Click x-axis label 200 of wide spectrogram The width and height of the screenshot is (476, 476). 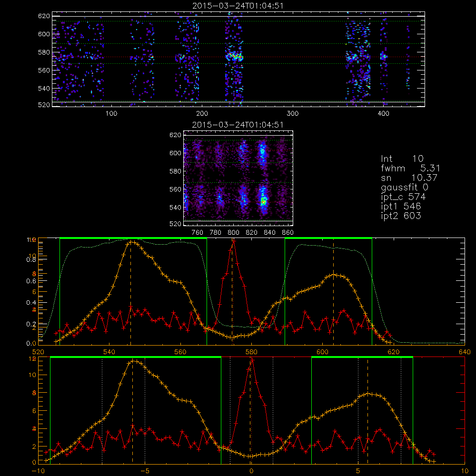tap(202, 114)
